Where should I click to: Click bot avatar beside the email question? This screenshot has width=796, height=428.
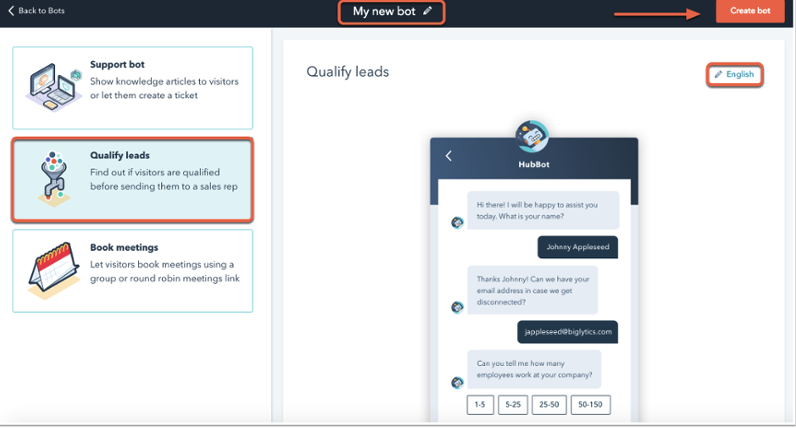[x=457, y=307]
